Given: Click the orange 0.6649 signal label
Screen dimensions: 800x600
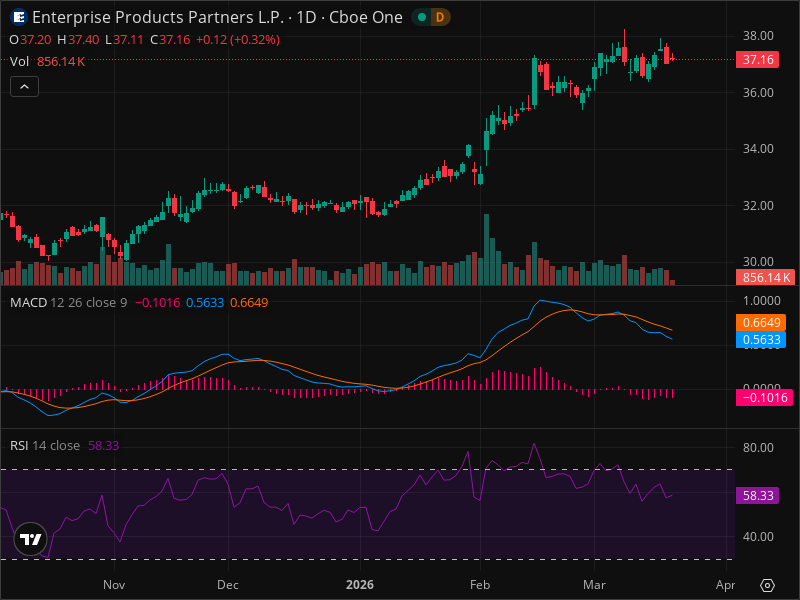Looking at the screenshot, I should click(x=761, y=322).
